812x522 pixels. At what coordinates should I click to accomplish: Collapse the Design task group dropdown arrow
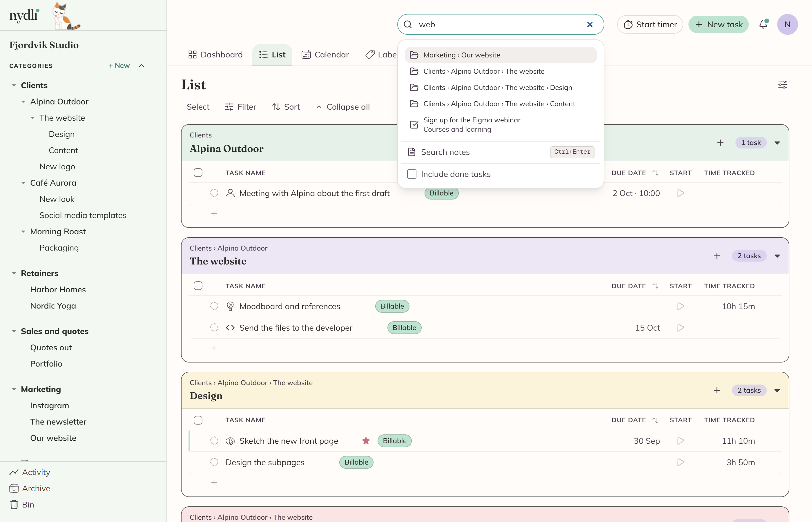point(777,390)
